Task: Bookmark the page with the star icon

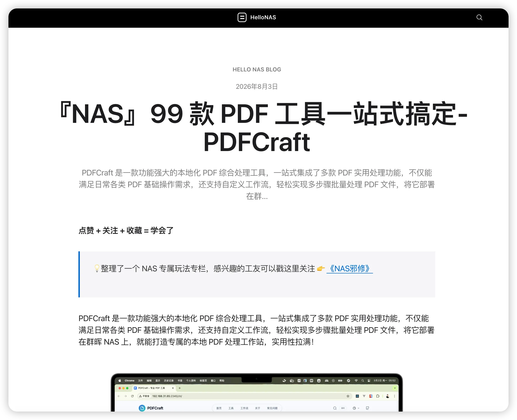Action: tap(348, 396)
